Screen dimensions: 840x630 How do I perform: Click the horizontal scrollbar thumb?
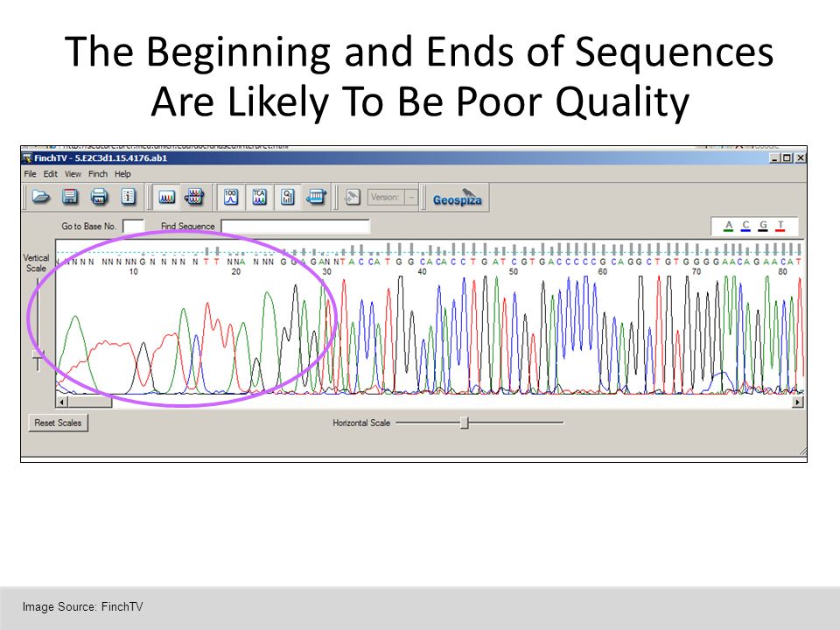(89, 402)
